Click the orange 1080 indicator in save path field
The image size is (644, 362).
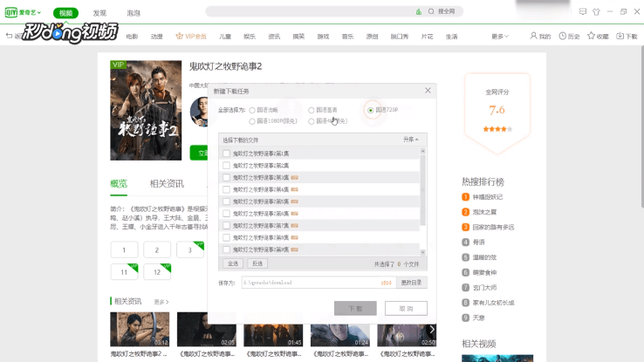coord(386,283)
